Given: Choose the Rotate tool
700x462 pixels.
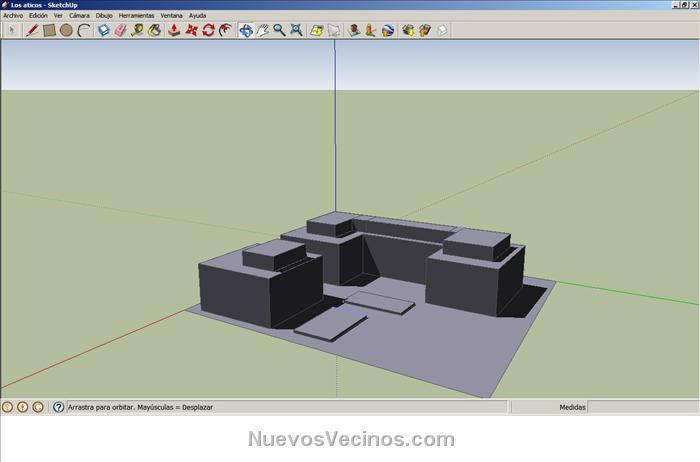Looking at the screenshot, I should [x=208, y=30].
